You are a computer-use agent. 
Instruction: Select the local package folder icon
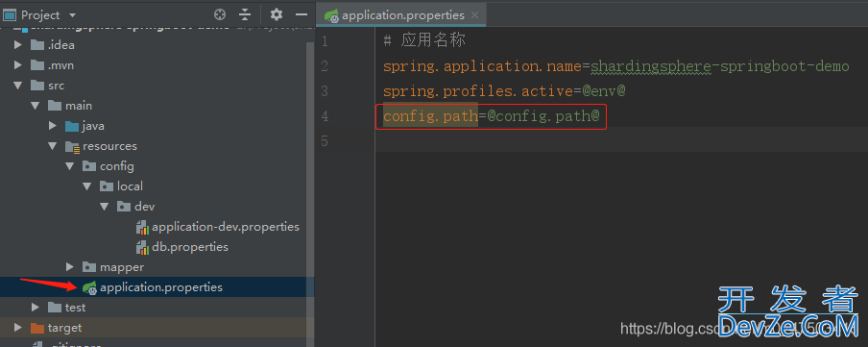(107, 186)
